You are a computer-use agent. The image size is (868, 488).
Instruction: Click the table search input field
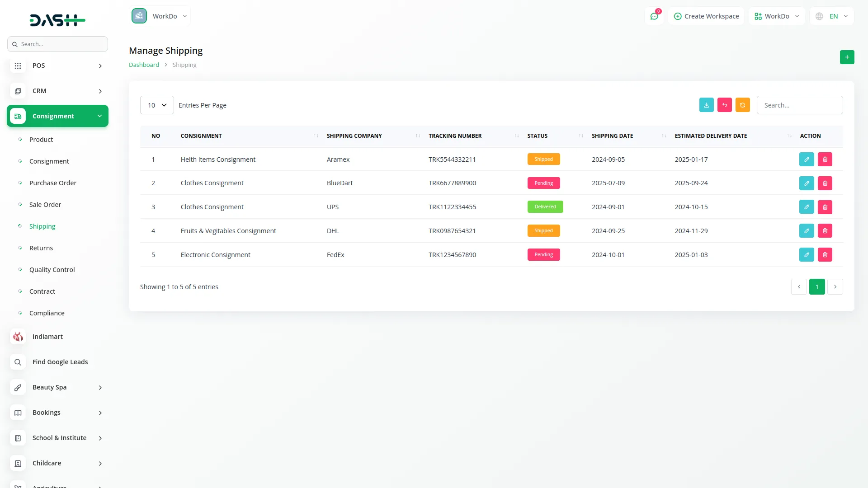pyautogui.click(x=799, y=105)
